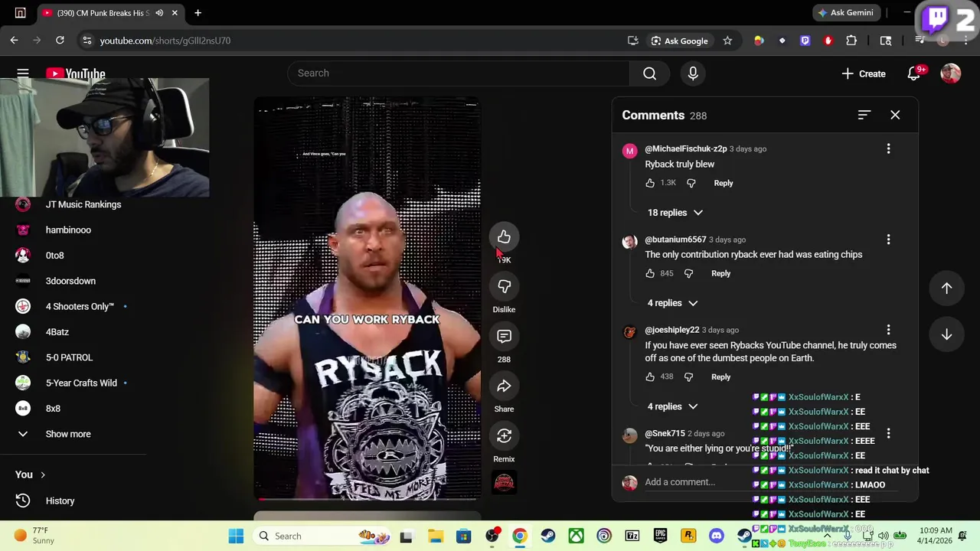980x551 pixels.
Task: Seek the short's red progress bar
Action: coord(367,499)
